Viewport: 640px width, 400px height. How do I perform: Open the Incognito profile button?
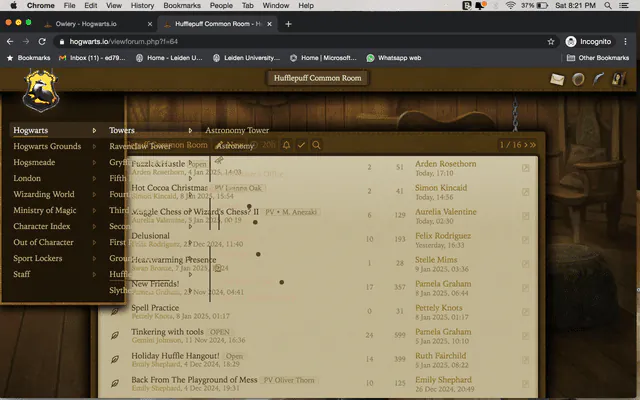589,42
